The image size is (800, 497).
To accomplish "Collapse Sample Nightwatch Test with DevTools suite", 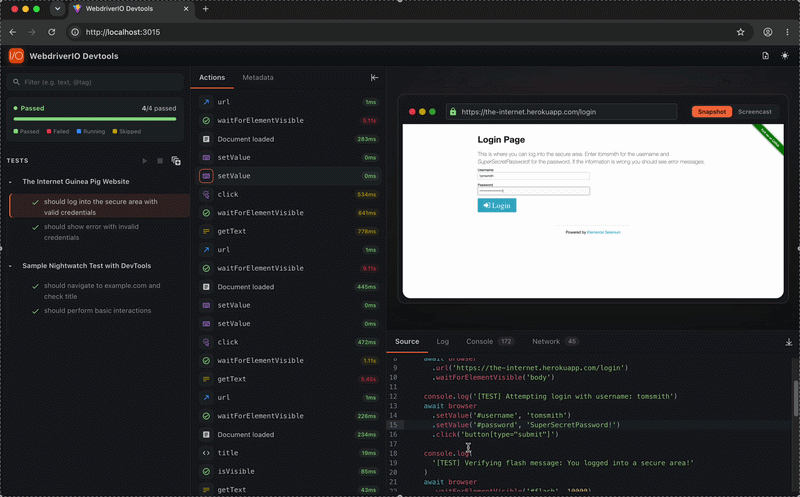I will (10, 266).
